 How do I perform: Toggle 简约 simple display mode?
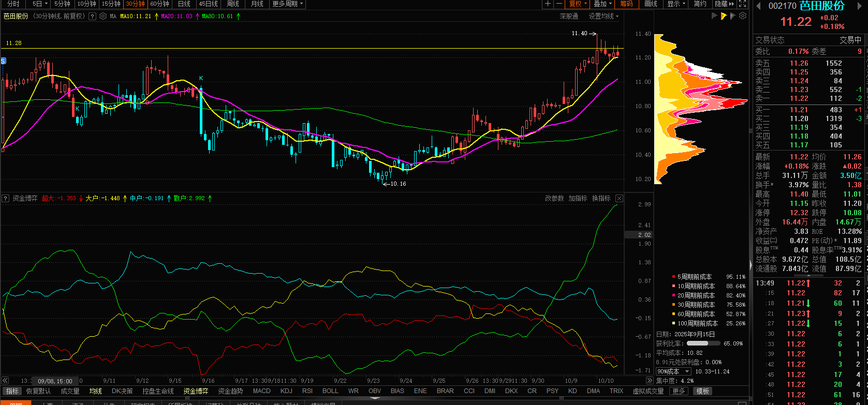[x=700, y=4]
